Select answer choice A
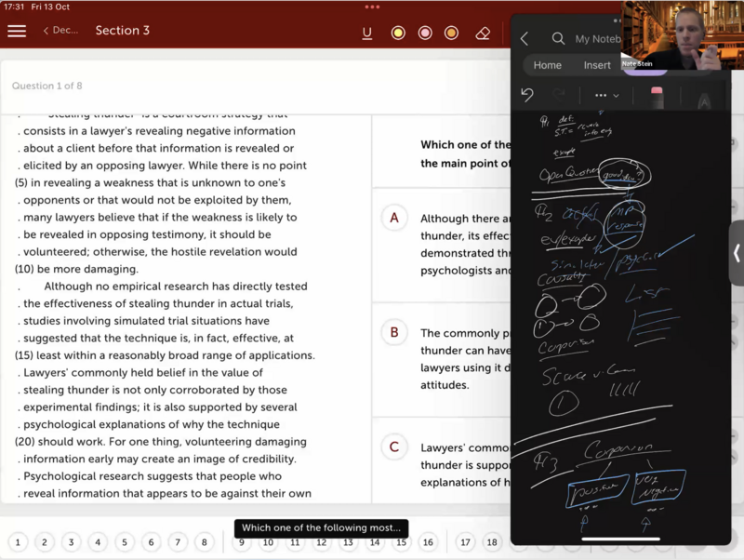Viewport: 744px width, 560px height. pos(394,218)
